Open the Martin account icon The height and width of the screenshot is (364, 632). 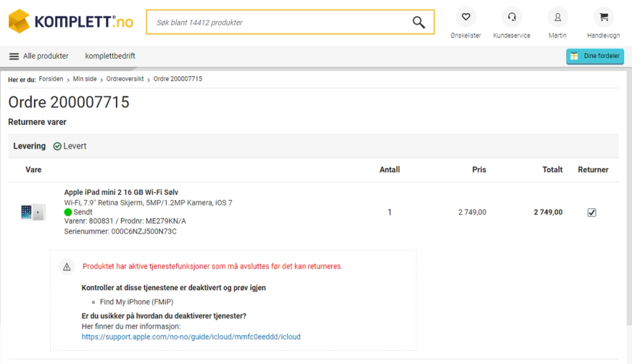[558, 17]
